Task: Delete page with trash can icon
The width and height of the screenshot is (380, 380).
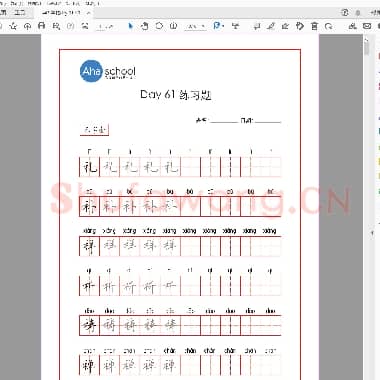Action: (x=314, y=26)
